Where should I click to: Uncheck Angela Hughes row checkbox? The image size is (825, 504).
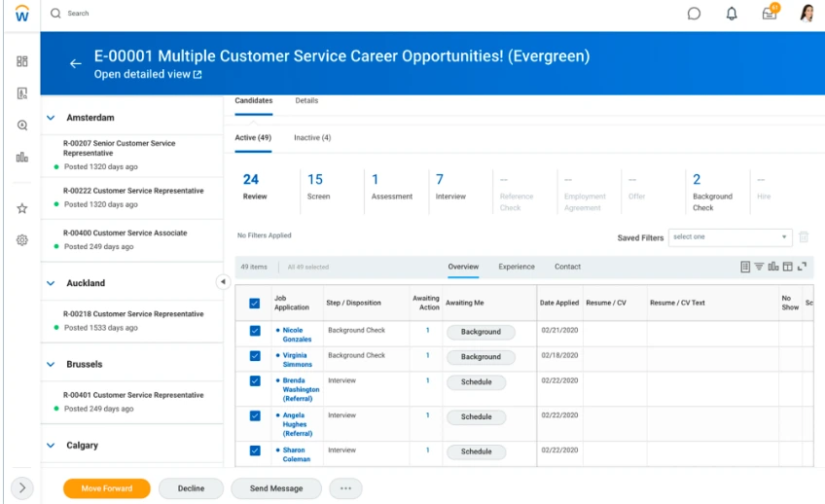255,416
